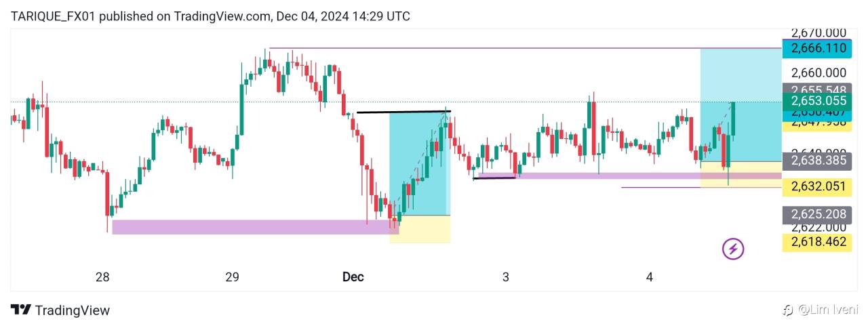868x328 pixels.
Task: Click the purple lightning bolt icon
Action: (732, 249)
